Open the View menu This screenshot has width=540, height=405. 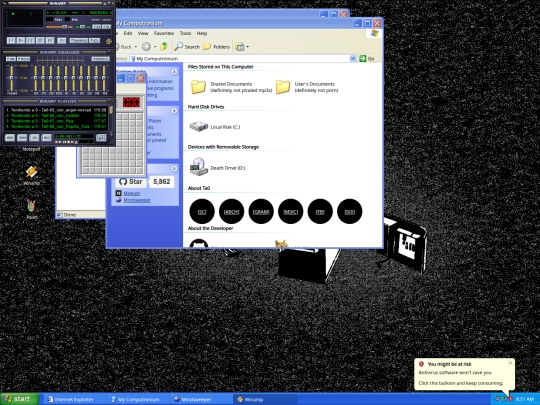tap(143, 33)
